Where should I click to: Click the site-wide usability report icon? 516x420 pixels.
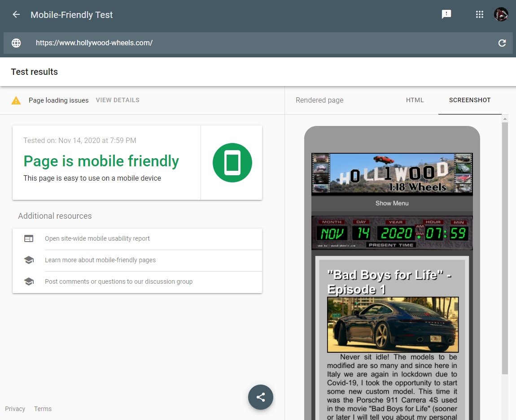pyautogui.click(x=29, y=238)
